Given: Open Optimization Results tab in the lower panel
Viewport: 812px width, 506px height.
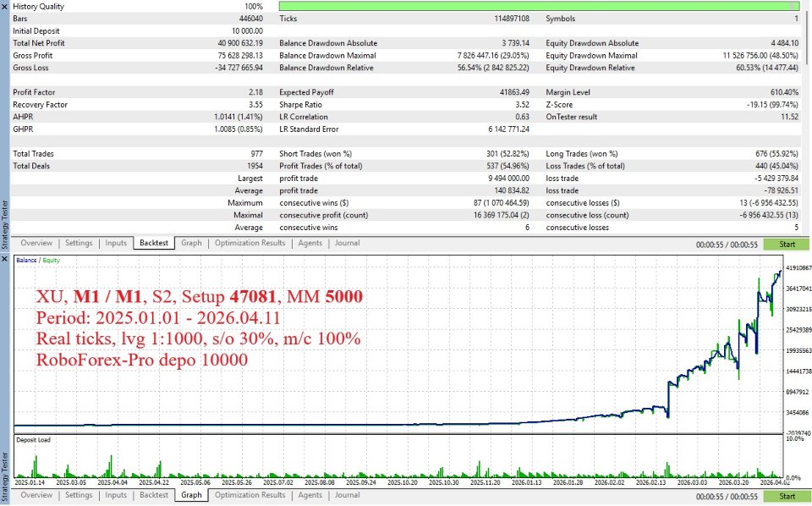Looking at the screenshot, I should click(250, 495).
